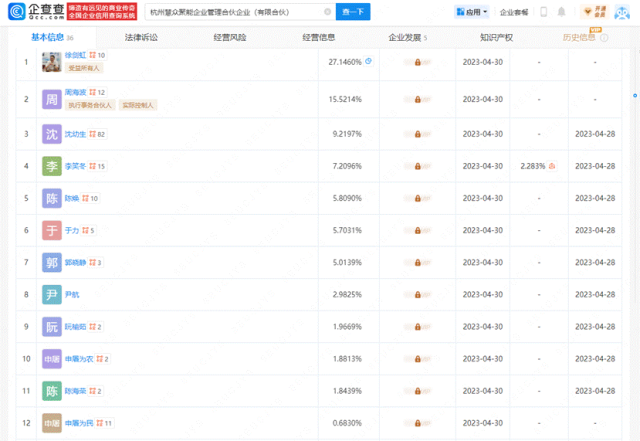Image resolution: width=640 pixels, height=441 pixels.
Task: Click the 实际控制人 tag
Action: [x=138, y=105]
